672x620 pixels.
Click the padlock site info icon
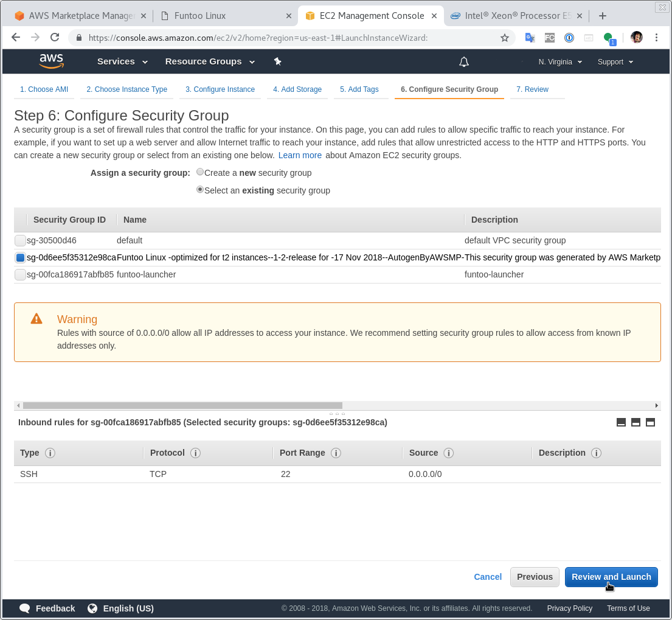coord(79,38)
